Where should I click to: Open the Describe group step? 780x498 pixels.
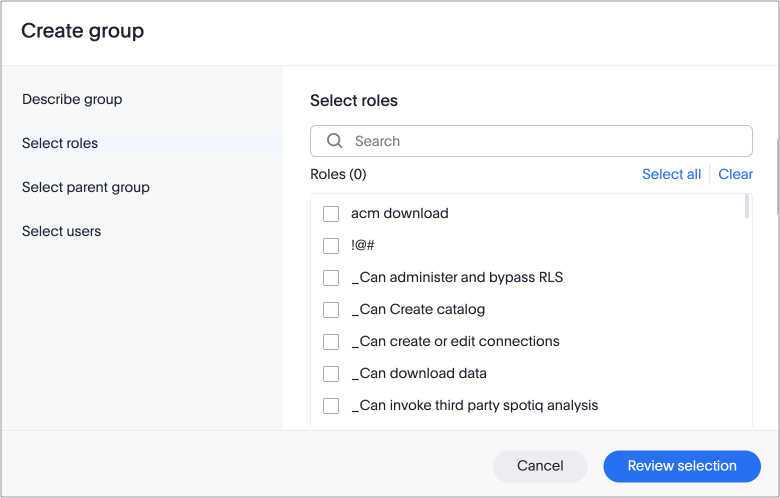(72, 100)
